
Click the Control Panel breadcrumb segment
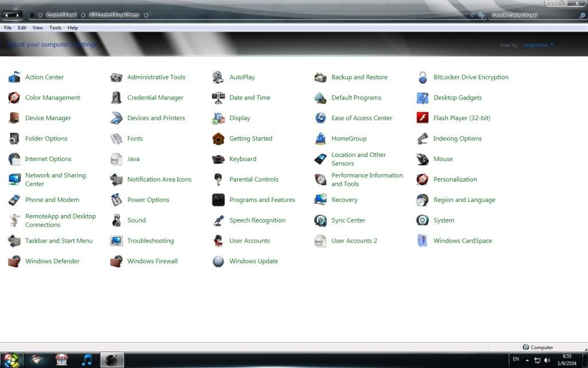click(x=61, y=16)
